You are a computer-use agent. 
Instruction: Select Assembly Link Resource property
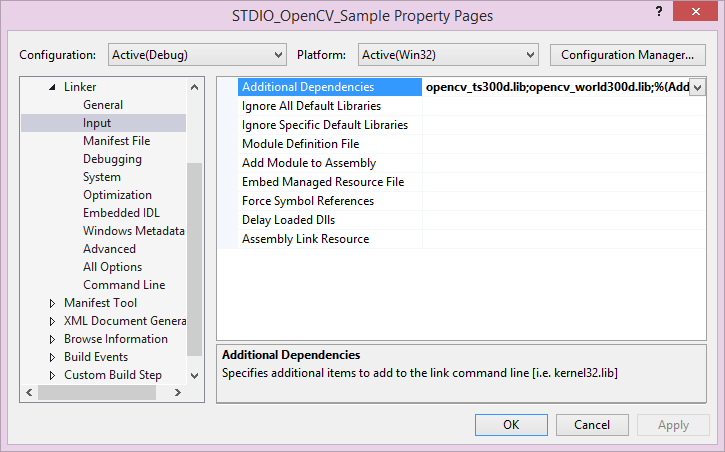click(306, 238)
